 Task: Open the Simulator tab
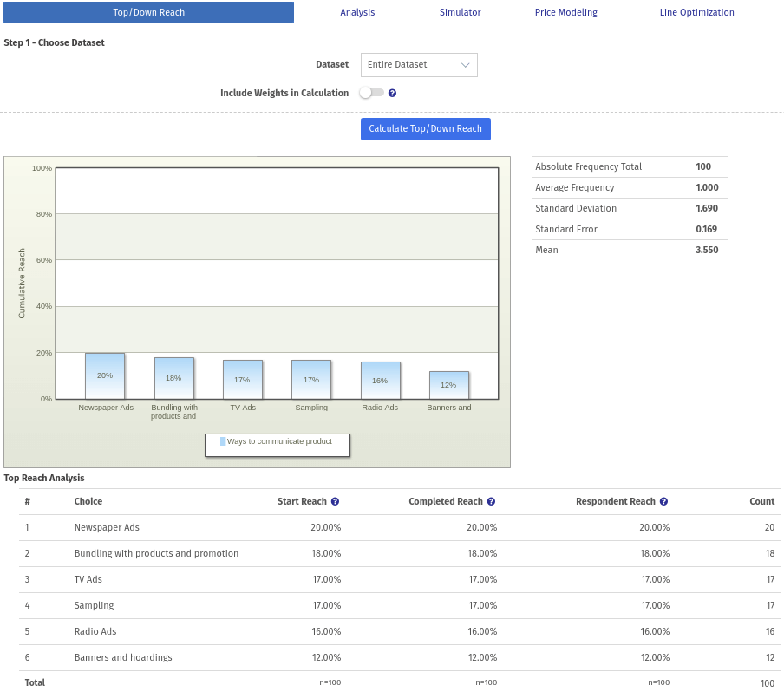coord(460,12)
